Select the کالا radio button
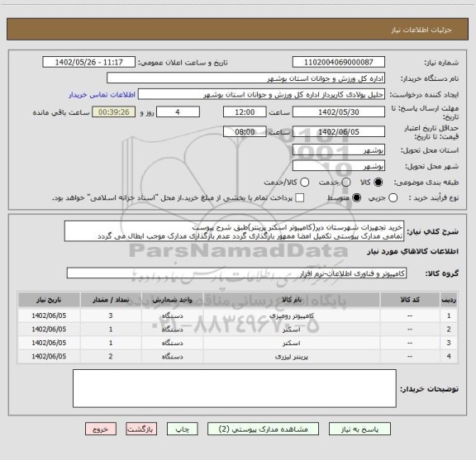The height and width of the screenshot is (460, 476). (378, 183)
